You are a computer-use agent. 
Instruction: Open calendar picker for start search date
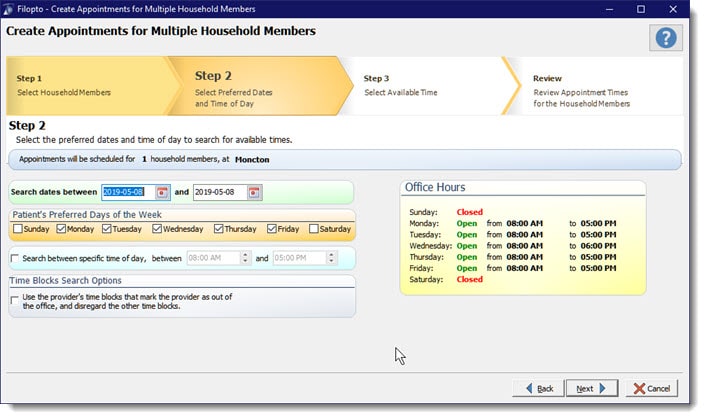click(162, 192)
